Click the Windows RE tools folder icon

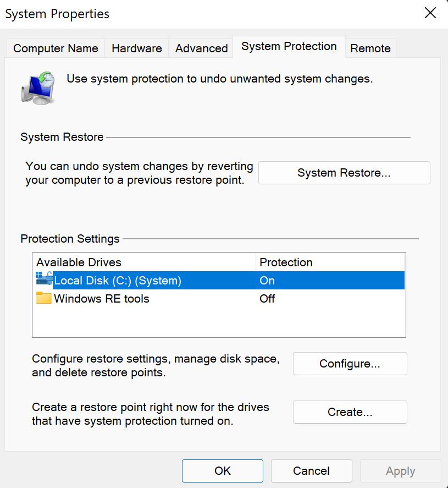43,299
